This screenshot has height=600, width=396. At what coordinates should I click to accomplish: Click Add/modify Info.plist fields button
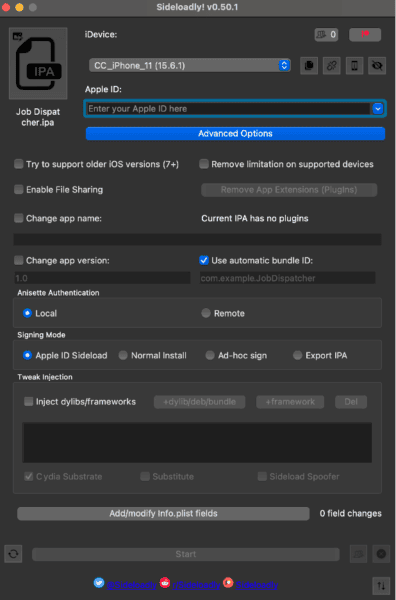(163, 514)
